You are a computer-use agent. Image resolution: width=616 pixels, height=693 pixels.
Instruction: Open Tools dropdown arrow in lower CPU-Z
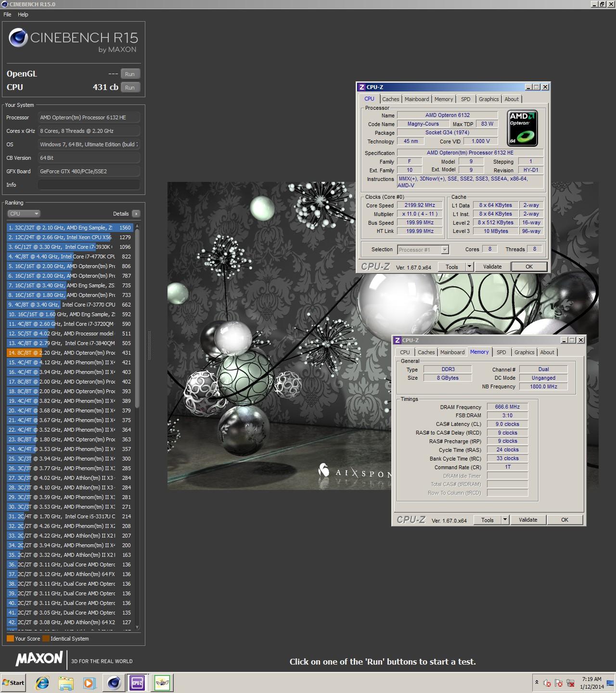[505, 520]
